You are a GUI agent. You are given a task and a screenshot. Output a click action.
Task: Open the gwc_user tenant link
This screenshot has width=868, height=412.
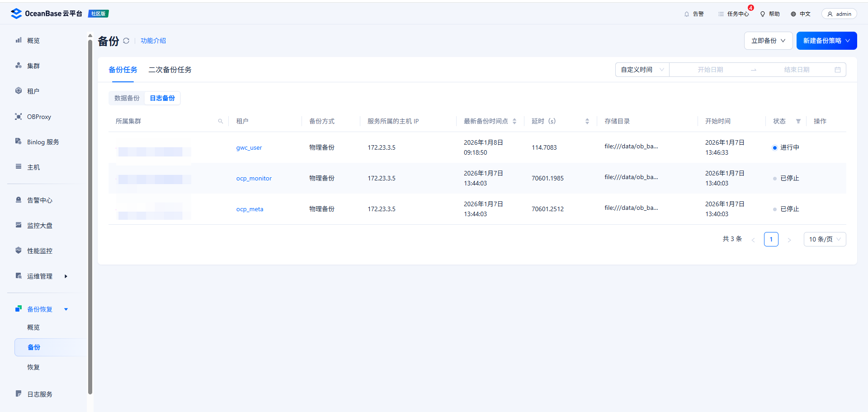tap(249, 147)
